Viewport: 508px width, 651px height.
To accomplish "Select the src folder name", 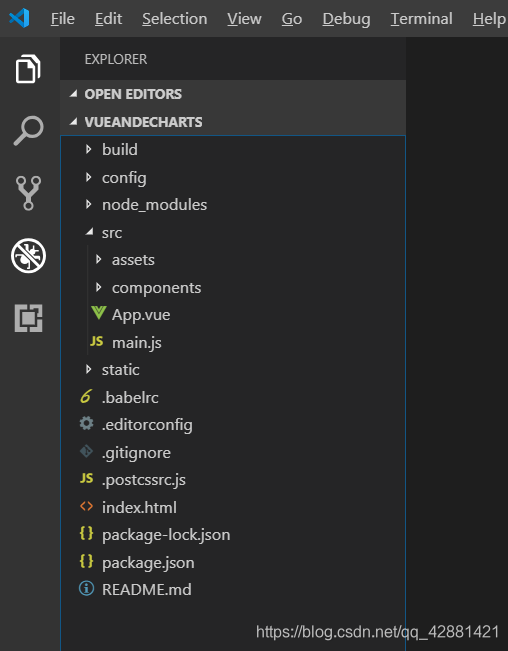I will 112,233.
